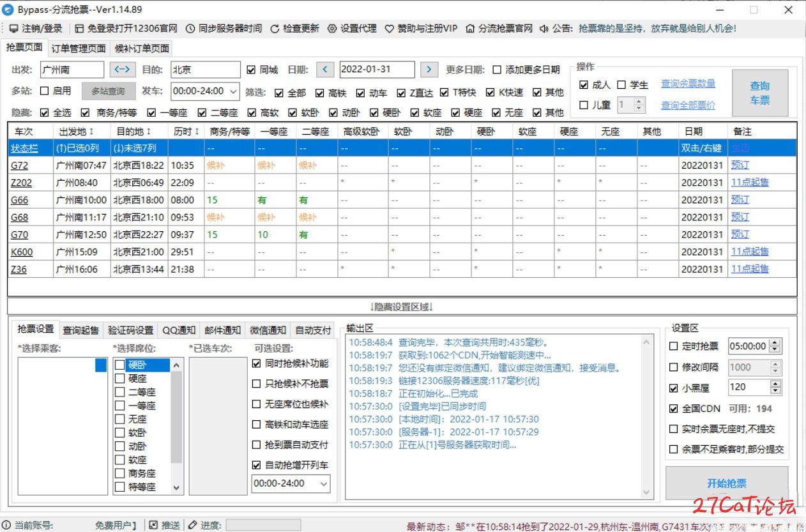Image resolution: width=806 pixels, height=532 pixels.
Task: Switch to the 订单管理页面 tab
Action: click(79, 49)
